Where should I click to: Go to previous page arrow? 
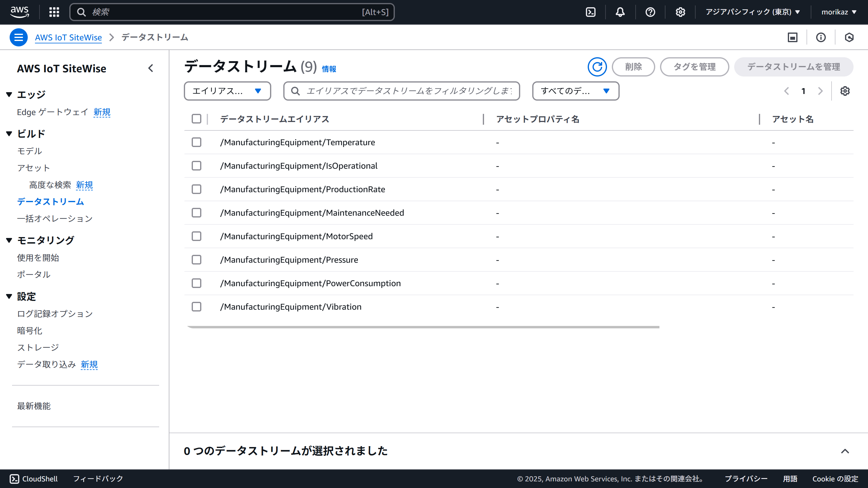(x=786, y=91)
